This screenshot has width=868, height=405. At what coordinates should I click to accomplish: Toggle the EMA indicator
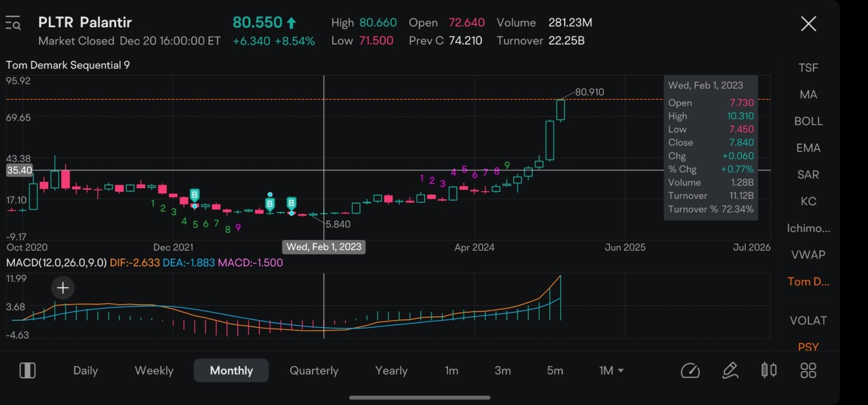coord(808,148)
